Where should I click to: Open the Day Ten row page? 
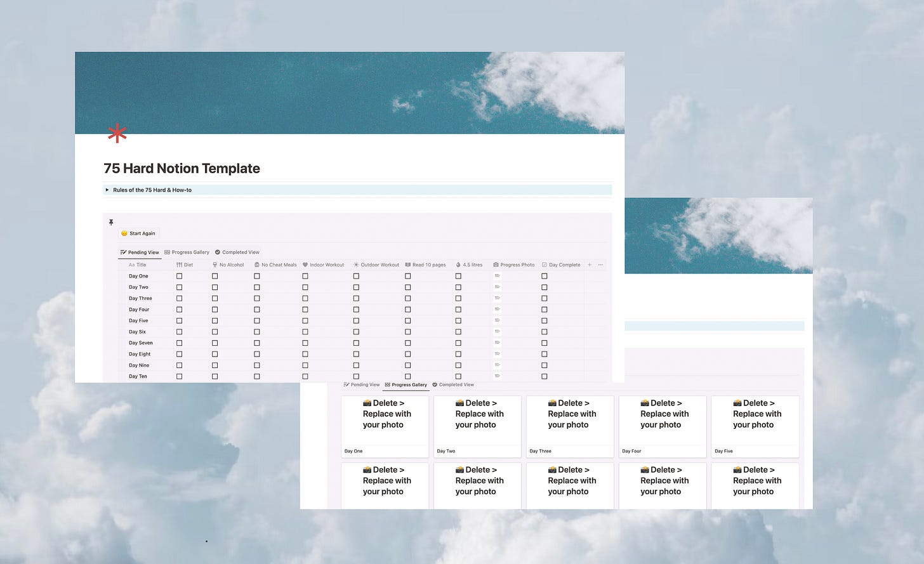(x=138, y=376)
